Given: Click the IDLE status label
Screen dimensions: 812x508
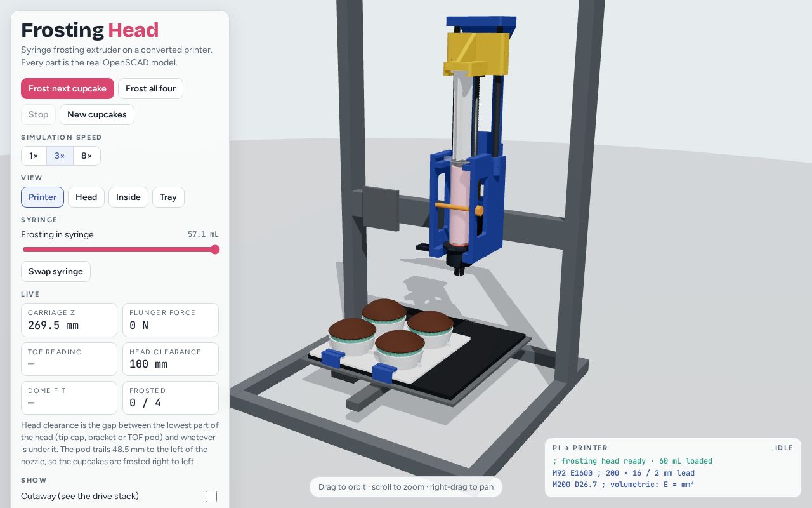Looking at the screenshot, I should coord(784,448).
